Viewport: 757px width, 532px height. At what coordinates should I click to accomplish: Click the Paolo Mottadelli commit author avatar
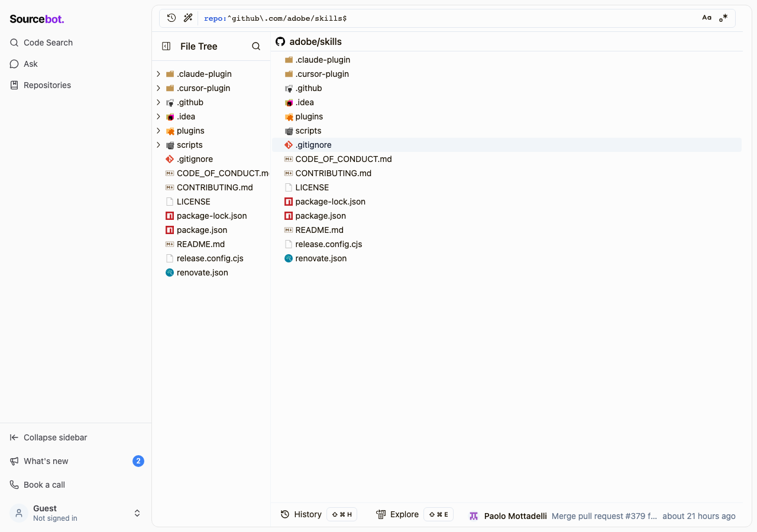(474, 516)
